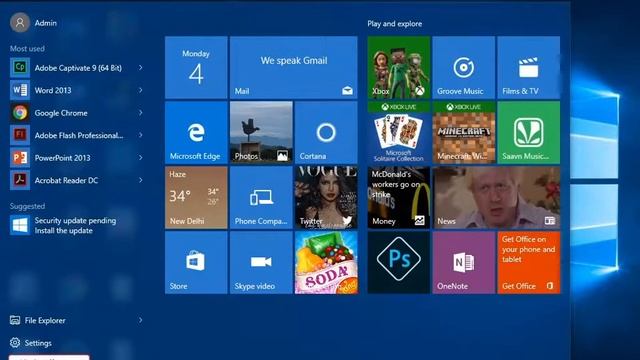
Task: Expand Word 2013 jump list arrow
Action: click(x=140, y=90)
